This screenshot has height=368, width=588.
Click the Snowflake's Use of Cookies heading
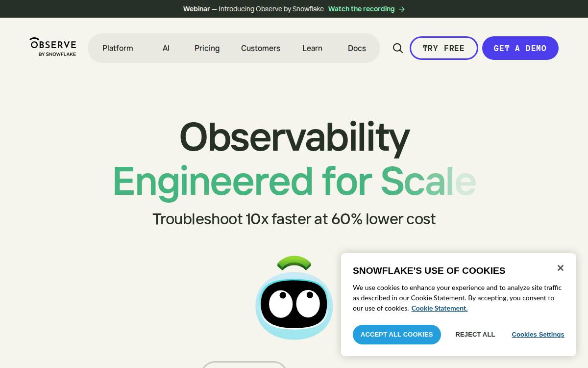point(429,271)
